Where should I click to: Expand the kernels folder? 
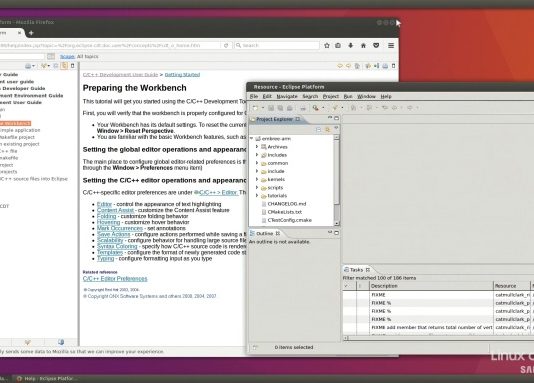point(257,179)
